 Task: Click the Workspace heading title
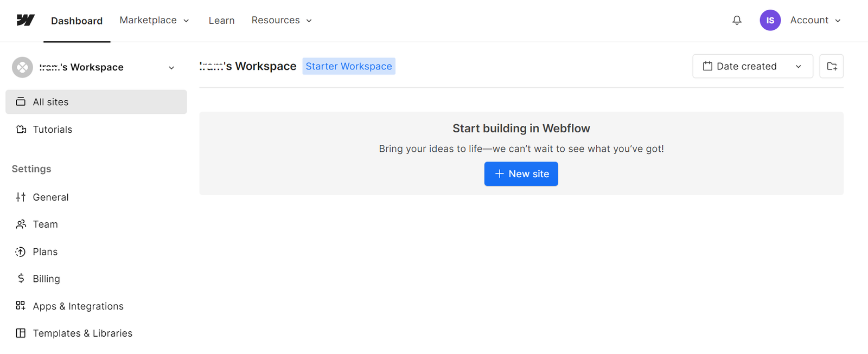pos(248,66)
